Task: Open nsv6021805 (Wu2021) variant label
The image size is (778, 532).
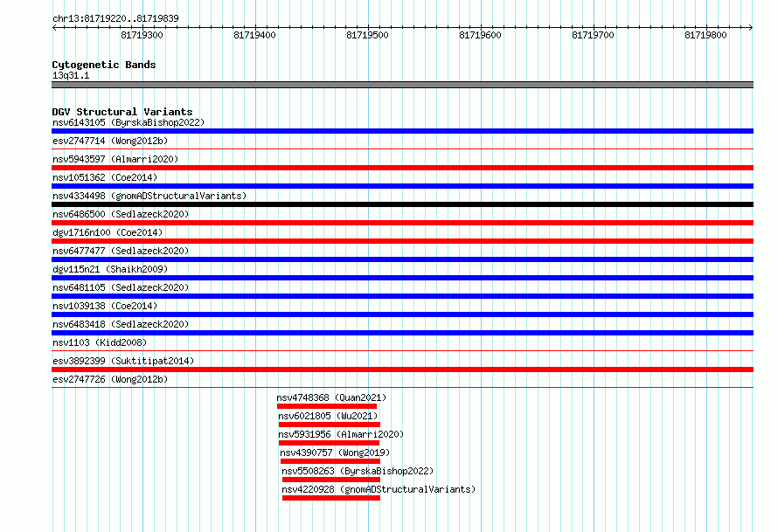Action: [x=328, y=416]
